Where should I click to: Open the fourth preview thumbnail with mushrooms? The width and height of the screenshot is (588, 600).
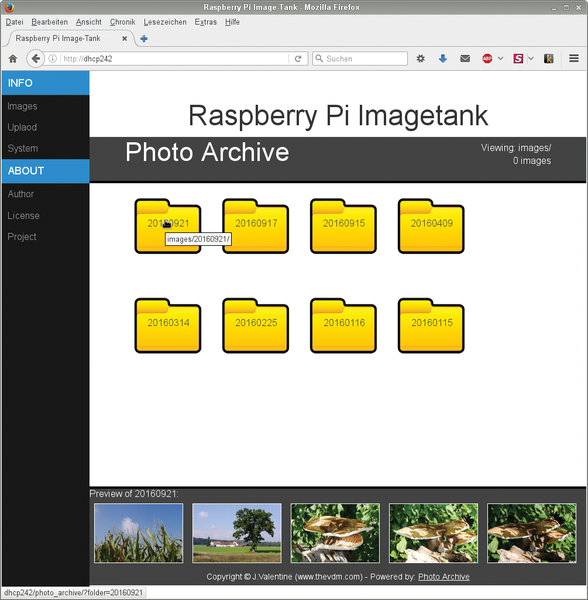[x=433, y=533]
